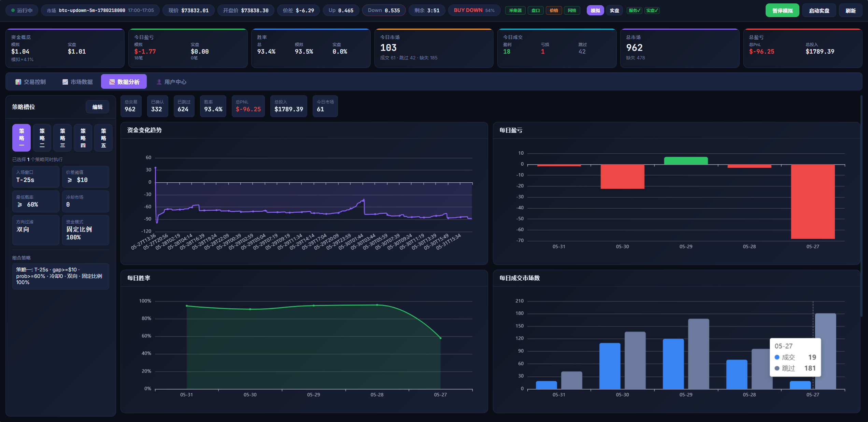
Task: Click the 05-27 red loss bar
Action: point(813,202)
